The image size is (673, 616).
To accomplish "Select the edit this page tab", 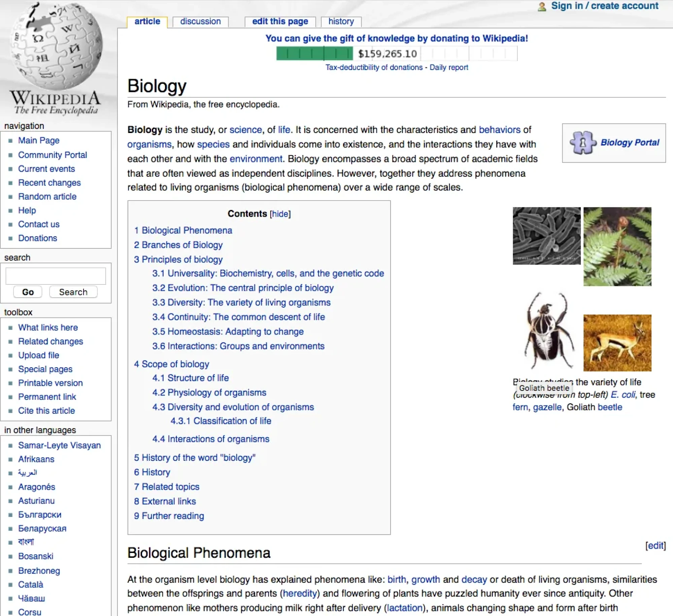I will [280, 21].
